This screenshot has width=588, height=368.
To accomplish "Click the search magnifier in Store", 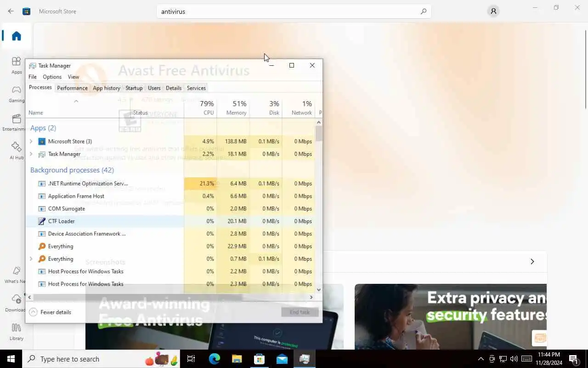I will [x=424, y=11].
